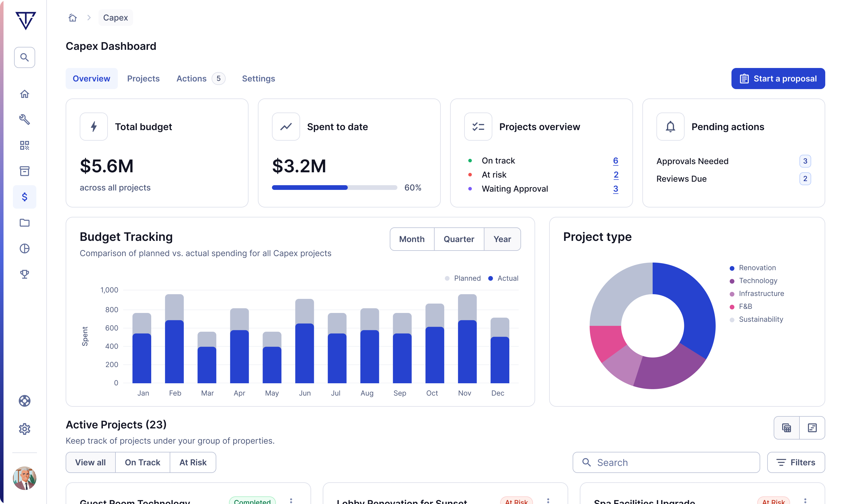Click the 60% spend progress bar
This screenshot has width=844, height=504.
coord(335,187)
